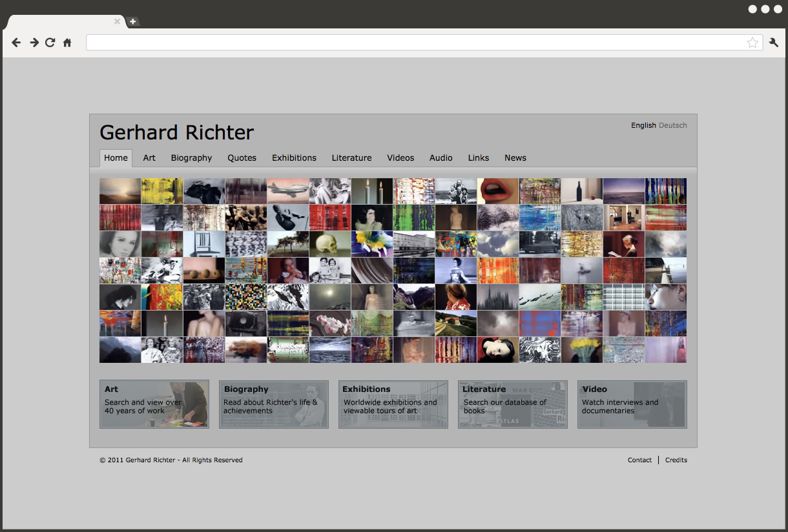Image resolution: width=788 pixels, height=532 pixels.
Task: Open the Quotes navigation tab
Action: pyautogui.click(x=242, y=158)
